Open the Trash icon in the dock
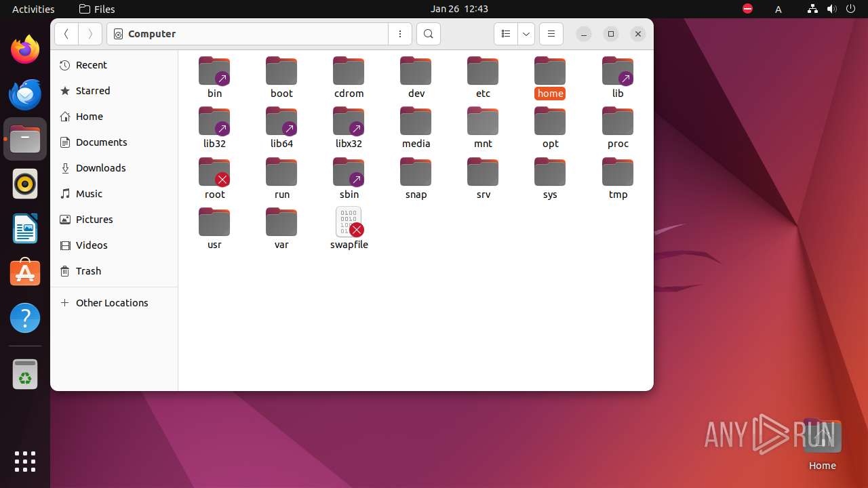Screen dimensions: 868x488 25,374
